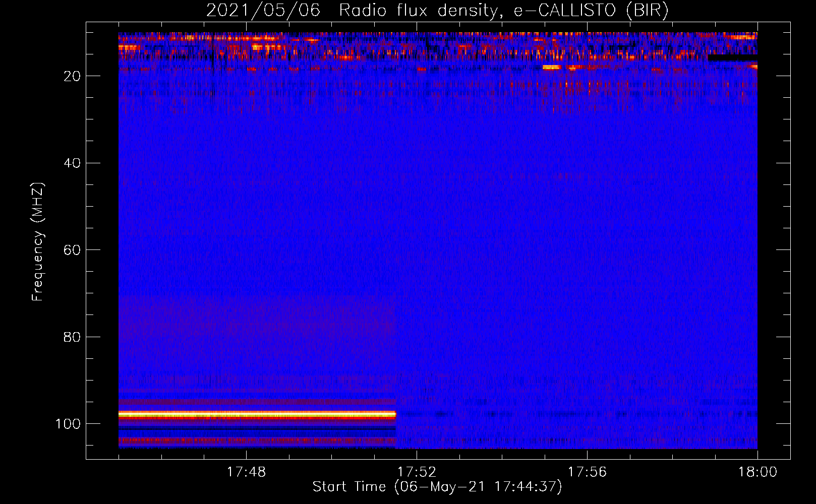The height and width of the screenshot is (504, 816).
Task: Click the bright yellow burst near 18 MHz at 17:55
Action: coord(552,67)
